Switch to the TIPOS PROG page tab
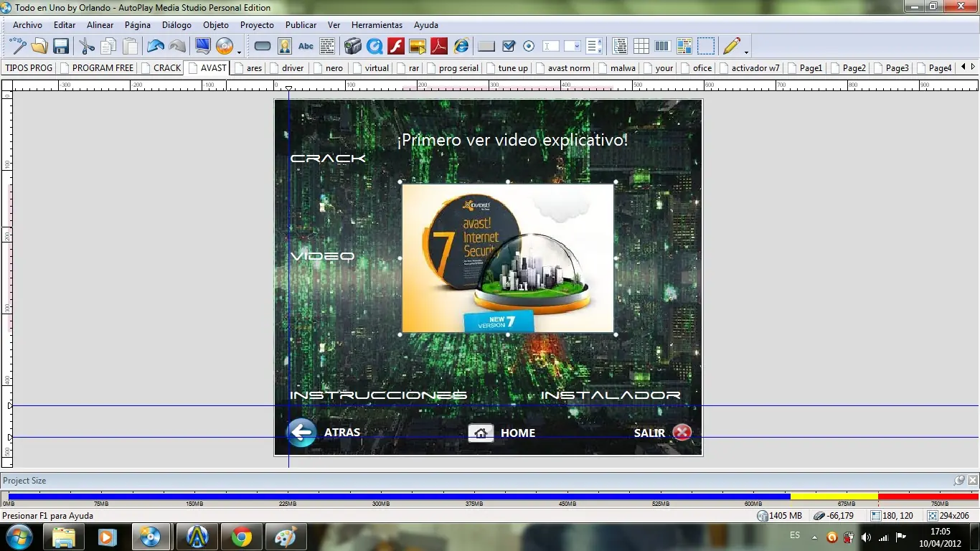Screen dimensions: 980x551 [x=29, y=68]
